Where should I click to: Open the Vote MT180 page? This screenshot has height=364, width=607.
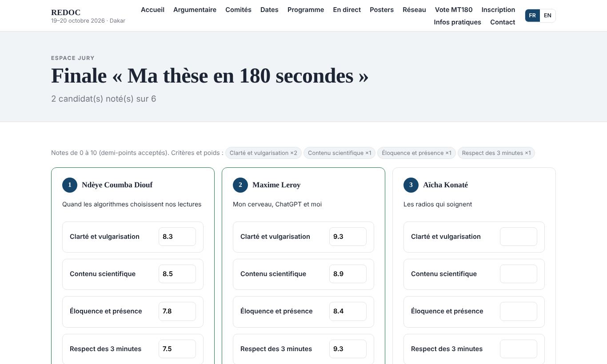point(454,10)
